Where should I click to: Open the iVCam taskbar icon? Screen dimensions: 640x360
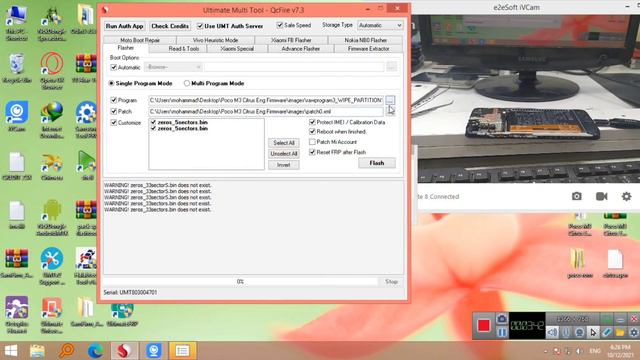point(153,351)
